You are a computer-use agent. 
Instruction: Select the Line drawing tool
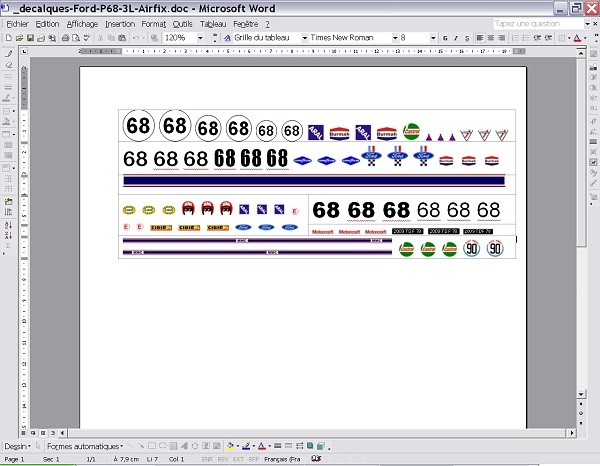point(130,446)
